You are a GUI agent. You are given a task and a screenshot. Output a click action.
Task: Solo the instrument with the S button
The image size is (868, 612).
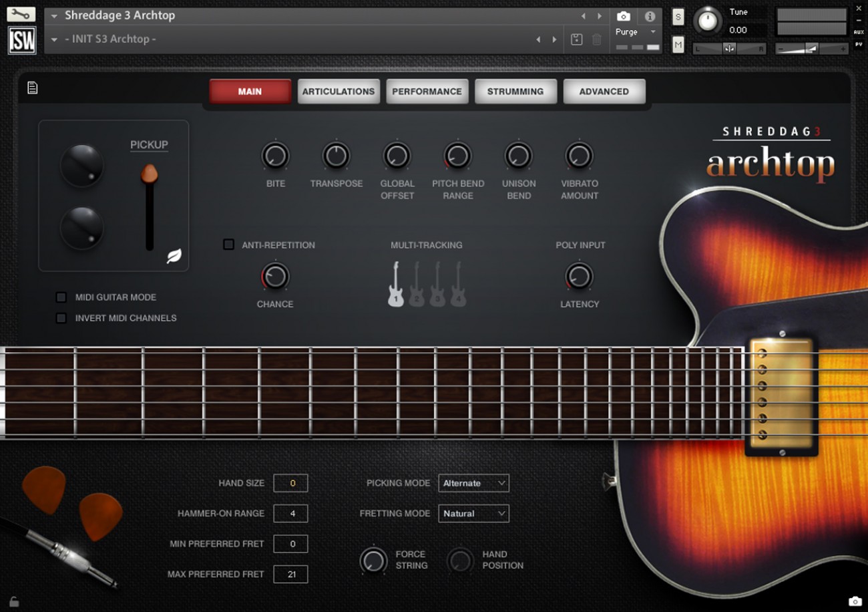tap(678, 17)
